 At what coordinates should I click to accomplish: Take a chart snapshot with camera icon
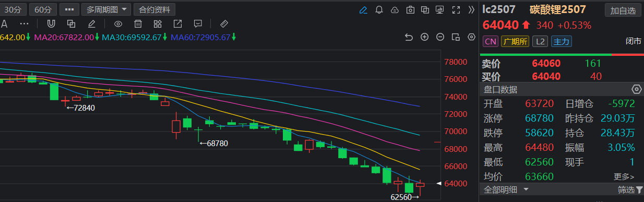pyautogui.click(x=410, y=9)
